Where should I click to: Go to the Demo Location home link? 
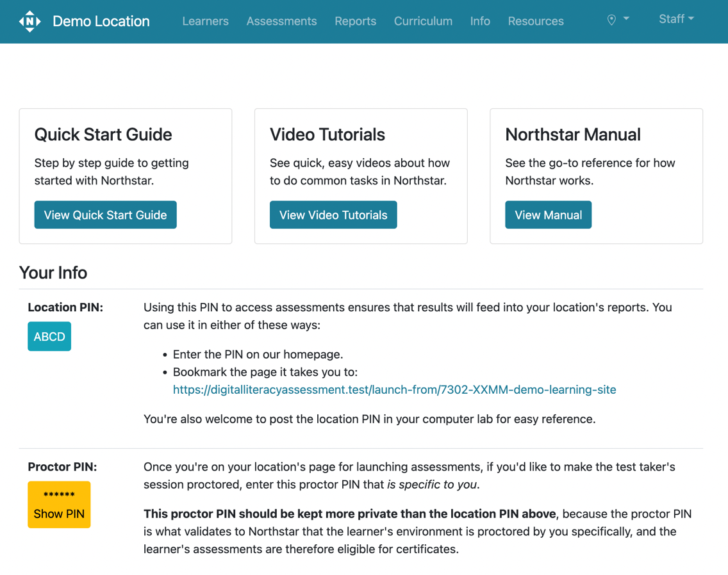tap(101, 21)
